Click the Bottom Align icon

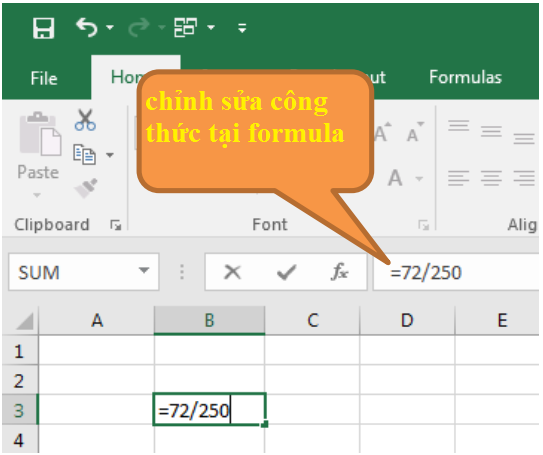tap(524, 138)
